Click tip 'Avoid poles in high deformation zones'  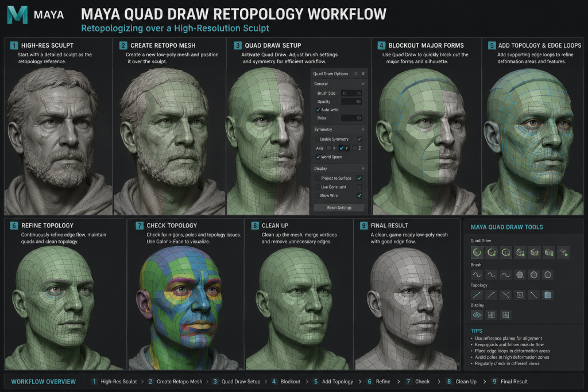[512, 357]
